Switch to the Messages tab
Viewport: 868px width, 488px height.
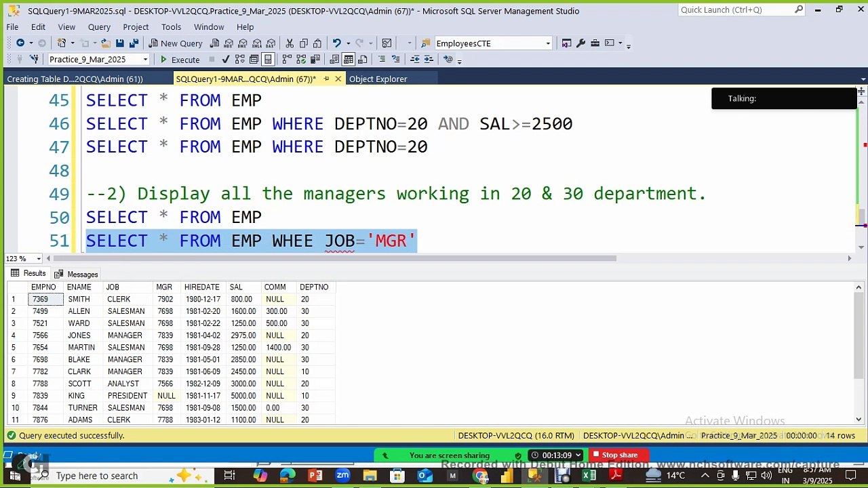77,274
